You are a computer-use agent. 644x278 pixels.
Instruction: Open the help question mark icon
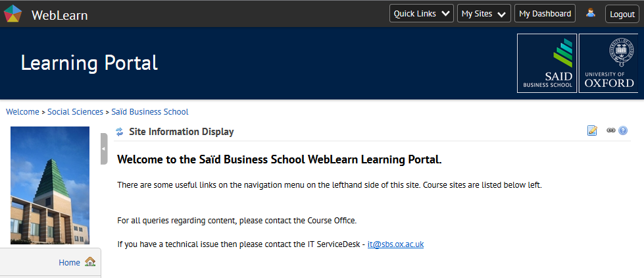coord(623,131)
